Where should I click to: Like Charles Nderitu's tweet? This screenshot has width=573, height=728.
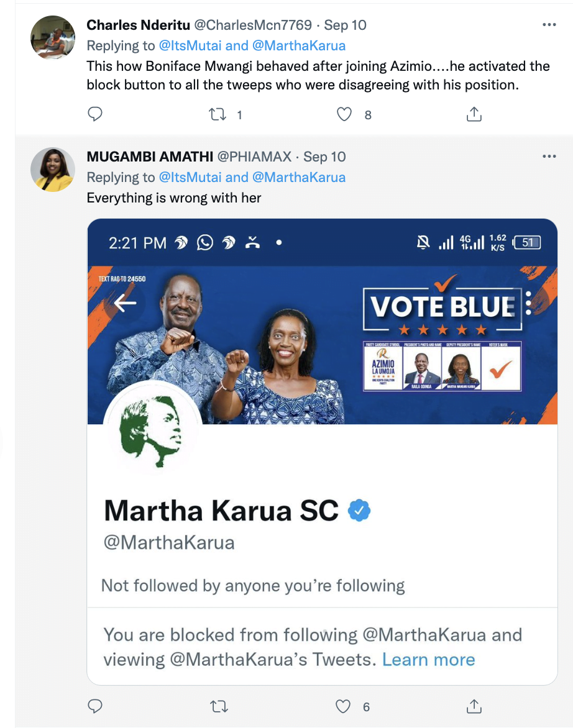[x=344, y=114]
